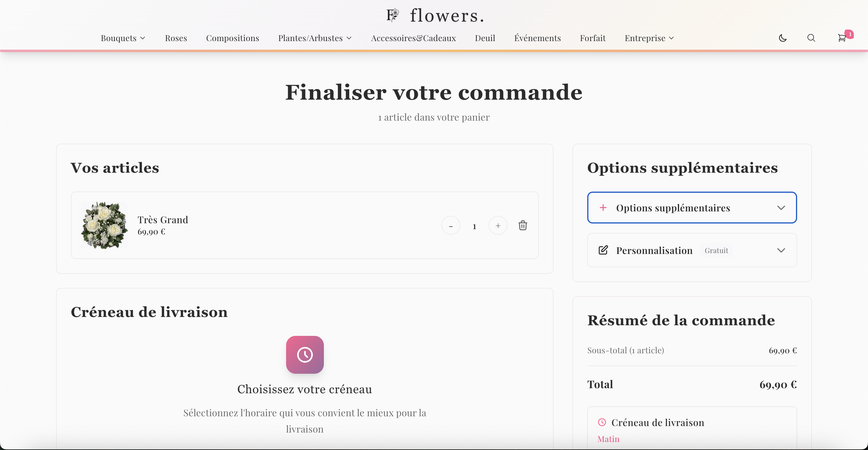Viewport: 868px width, 450px height.
Task: Click the Très Grand bouquet thumbnail
Action: (x=105, y=225)
